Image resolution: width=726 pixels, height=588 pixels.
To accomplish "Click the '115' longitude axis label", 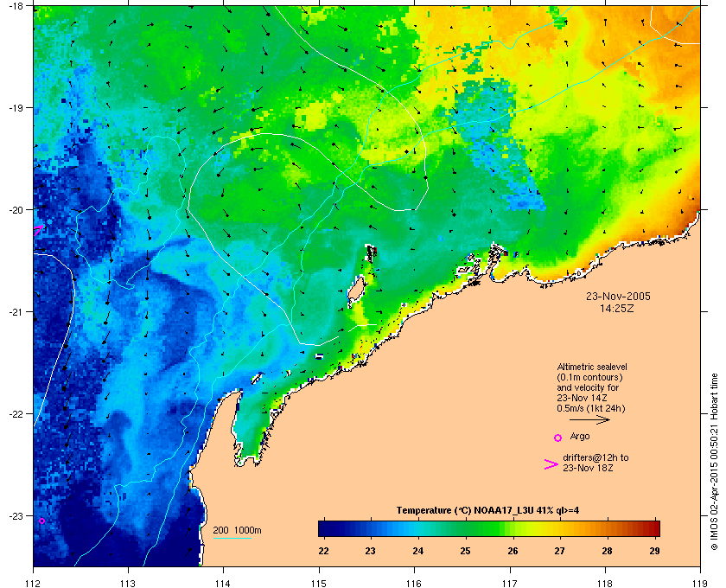I will click(x=319, y=583).
